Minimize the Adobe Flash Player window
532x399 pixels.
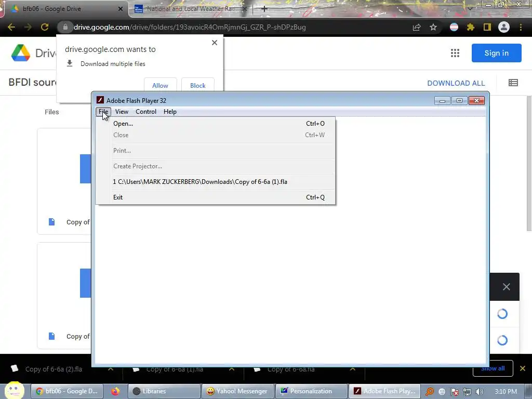click(442, 101)
